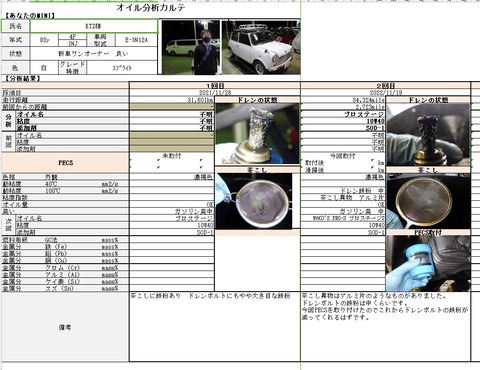Viewport: 480px width, 370px height.
Task: Click the オイル量 row label
Action: point(15,204)
